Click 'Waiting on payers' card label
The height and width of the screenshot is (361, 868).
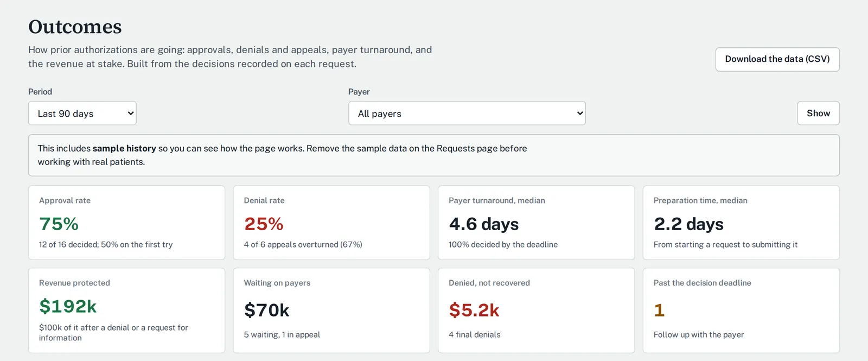click(277, 283)
